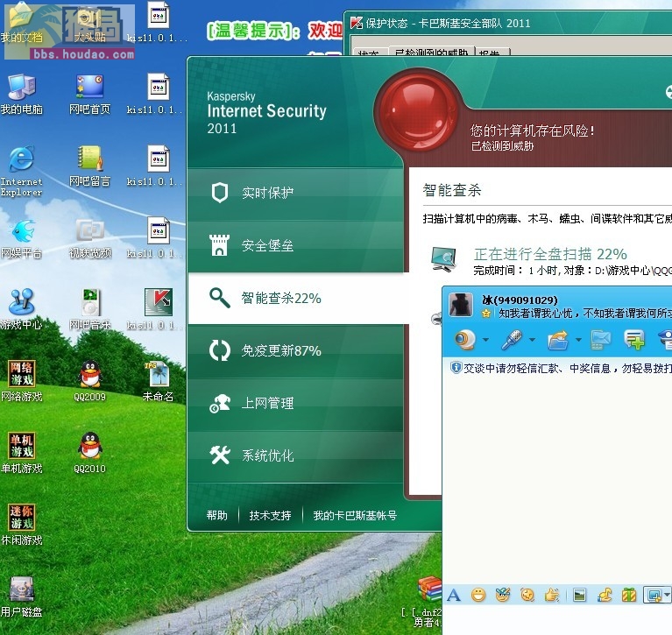Open Internet Explorer desktop icon
672x635 pixels.
tap(21, 171)
